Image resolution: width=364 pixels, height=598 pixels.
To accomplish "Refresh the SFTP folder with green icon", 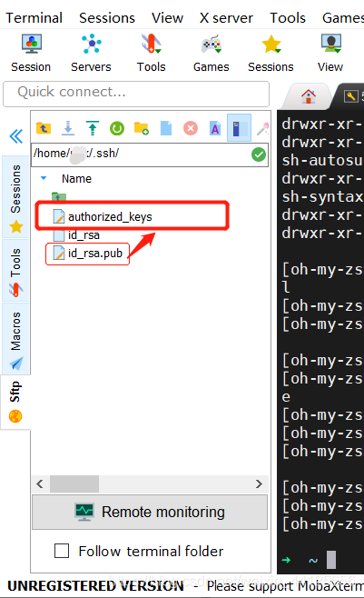I will pos(117,128).
